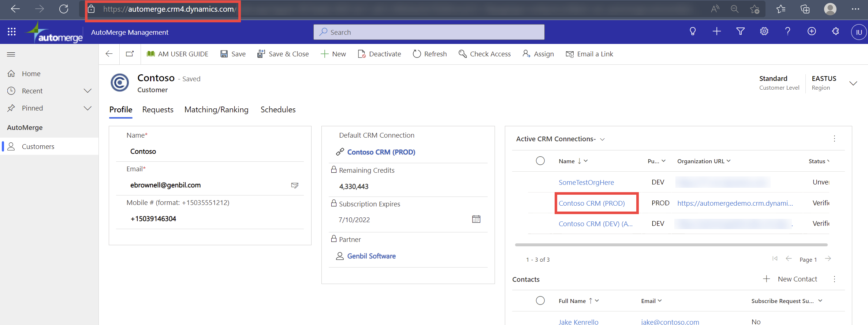Open the automergedemo organization URL link
The width and height of the screenshot is (868, 325).
coord(735,203)
